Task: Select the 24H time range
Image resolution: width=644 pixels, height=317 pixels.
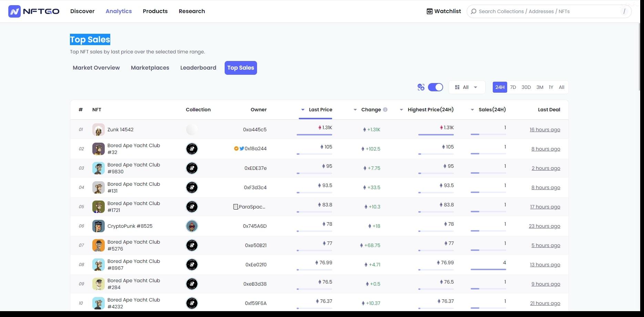Action: (500, 87)
